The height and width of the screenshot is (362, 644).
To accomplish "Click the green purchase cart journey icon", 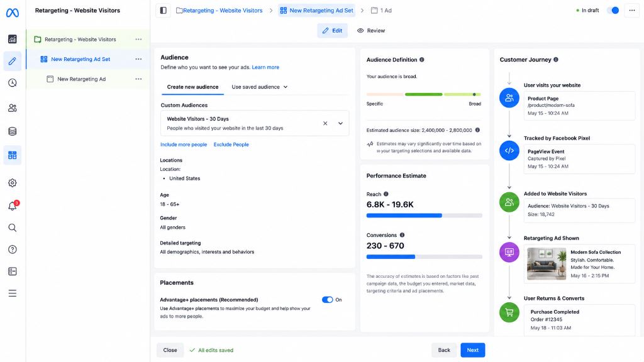I will click(509, 313).
